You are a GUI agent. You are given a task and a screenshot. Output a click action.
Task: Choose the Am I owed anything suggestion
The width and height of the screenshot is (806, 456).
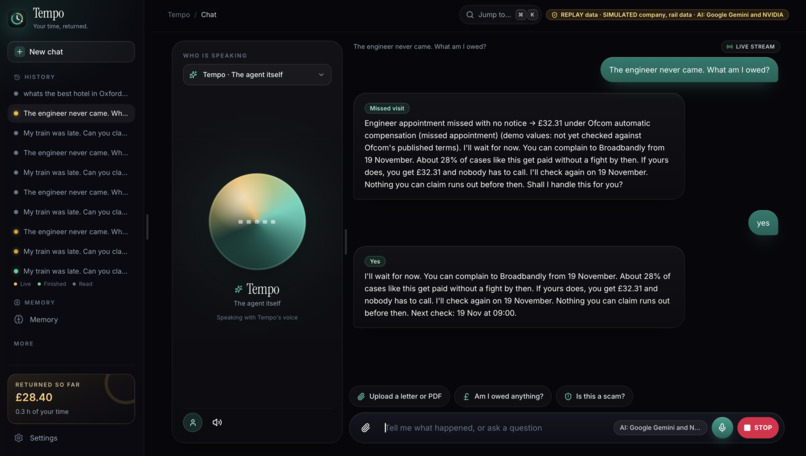[503, 396]
